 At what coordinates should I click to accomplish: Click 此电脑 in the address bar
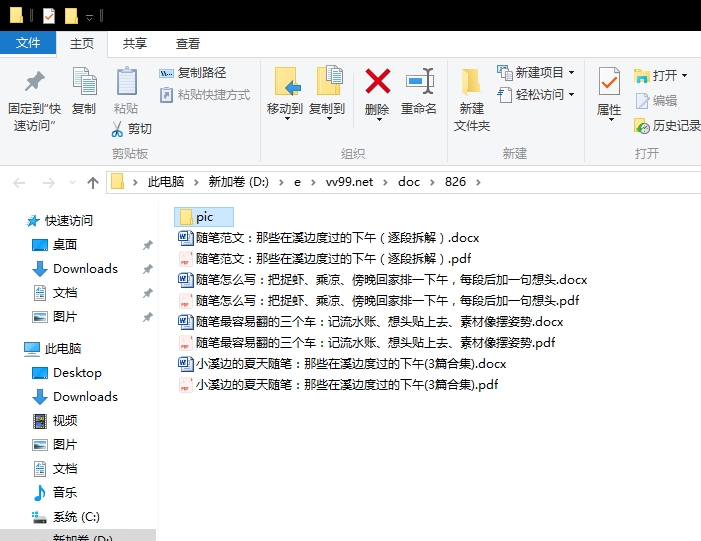pyautogui.click(x=166, y=182)
